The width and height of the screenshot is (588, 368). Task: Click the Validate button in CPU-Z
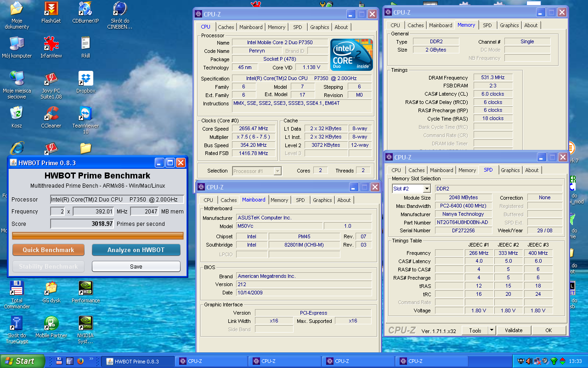click(x=514, y=330)
